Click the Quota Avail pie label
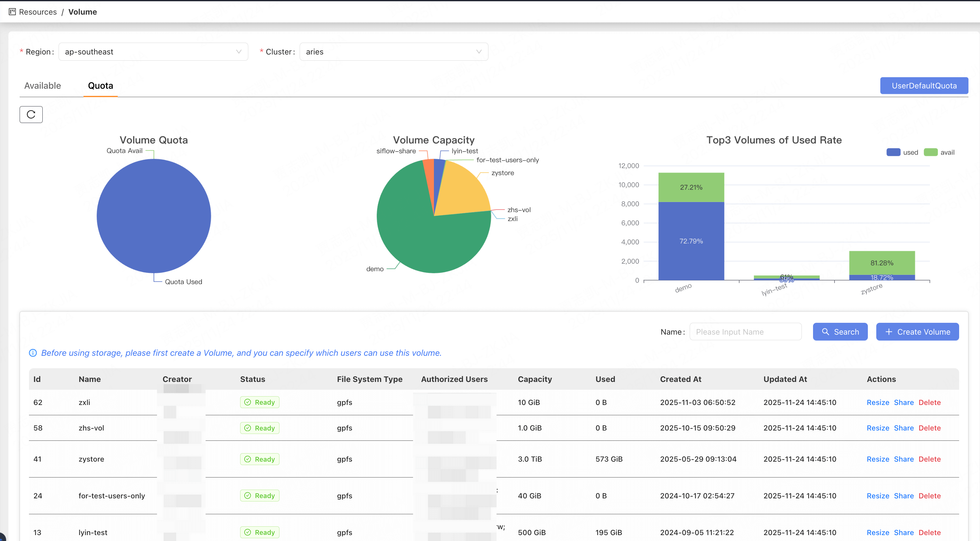Image resolution: width=980 pixels, height=541 pixels. click(124, 151)
